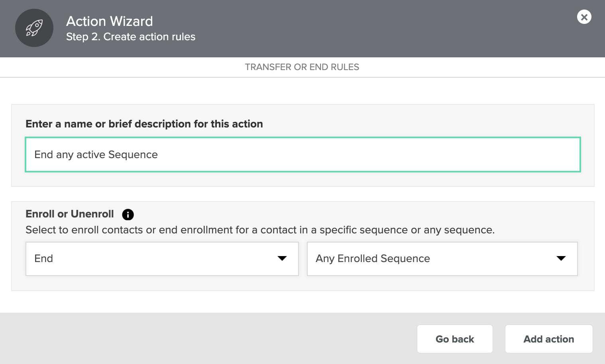The image size is (605, 364).
Task: Click the Go back button
Action: [455, 339]
